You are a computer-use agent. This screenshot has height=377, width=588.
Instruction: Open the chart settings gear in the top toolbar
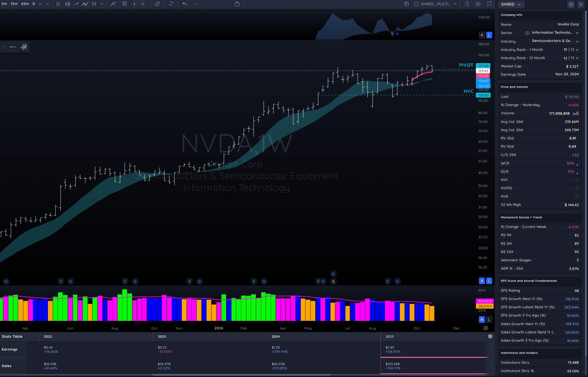click(478, 4)
